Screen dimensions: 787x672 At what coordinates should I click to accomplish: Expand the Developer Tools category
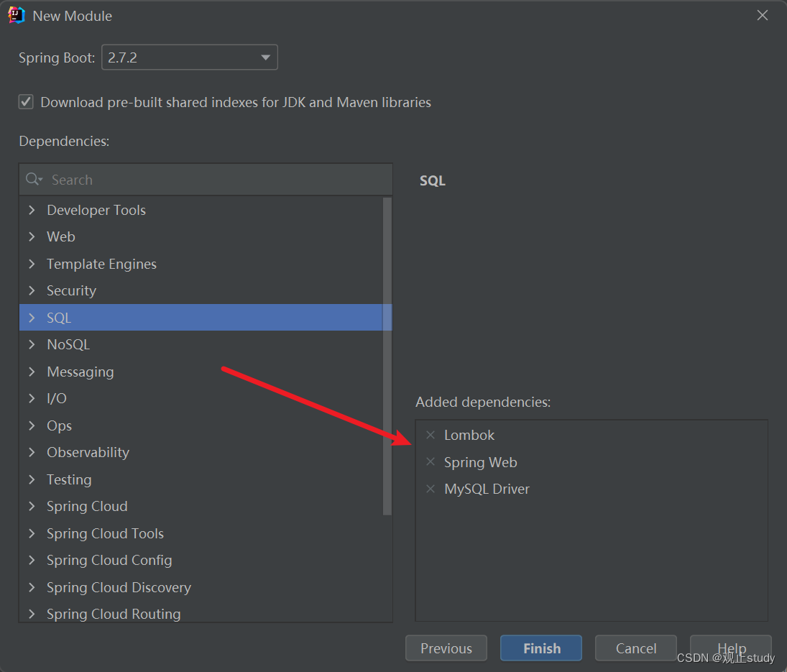[32, 210]
